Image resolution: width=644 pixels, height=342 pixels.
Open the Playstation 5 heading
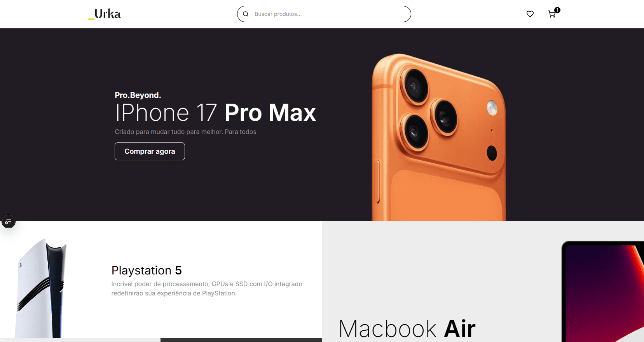tap(147, 270)
